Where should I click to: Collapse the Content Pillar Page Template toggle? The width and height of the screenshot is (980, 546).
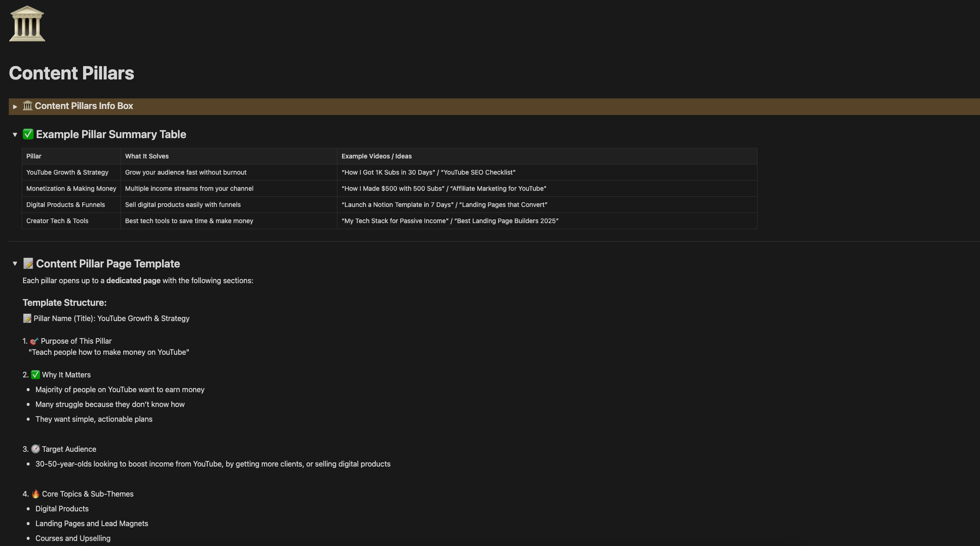[15, 264]
